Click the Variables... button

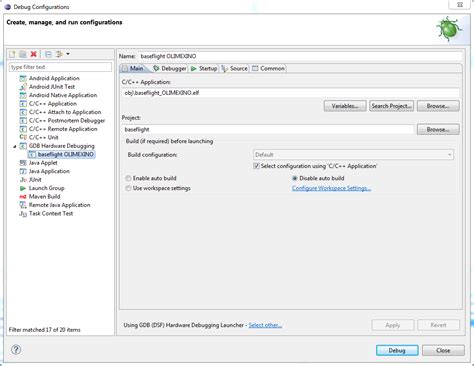coord(345,106)
